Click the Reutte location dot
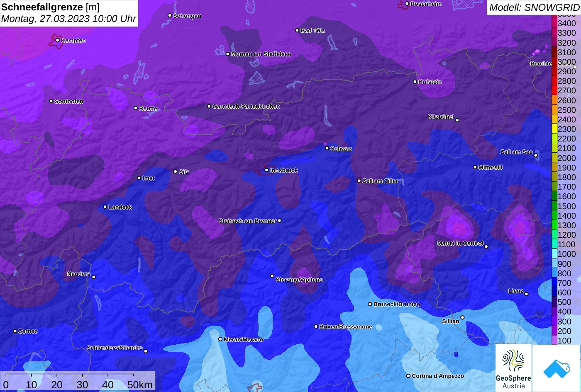Viewport: 581px width, 392px height. 136,108
